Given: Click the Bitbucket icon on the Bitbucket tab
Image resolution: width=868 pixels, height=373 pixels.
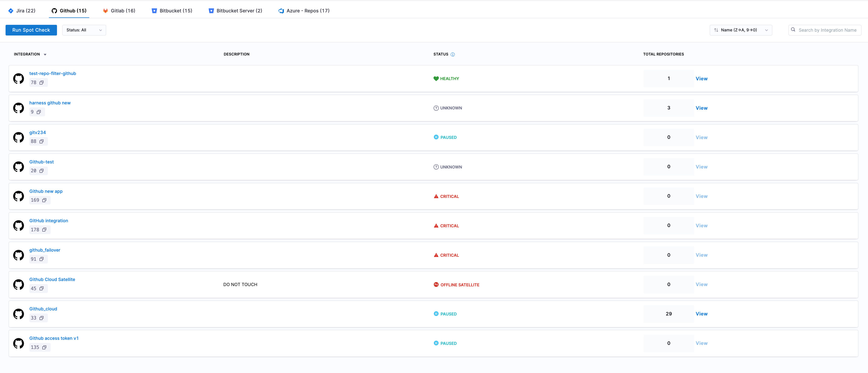Looking at the screenshot, I should [154, 10].
